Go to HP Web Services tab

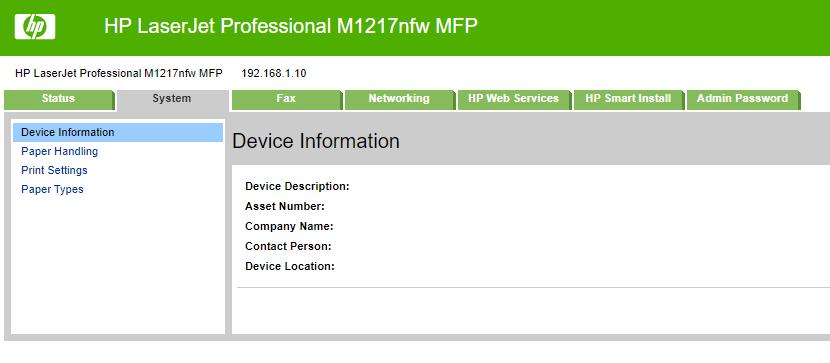tap(513, 99)
